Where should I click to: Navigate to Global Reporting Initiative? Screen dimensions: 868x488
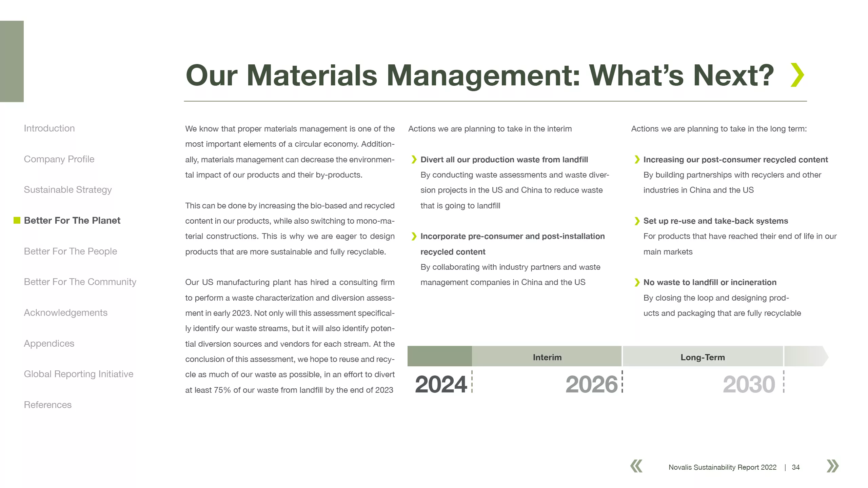pos(79,374)
